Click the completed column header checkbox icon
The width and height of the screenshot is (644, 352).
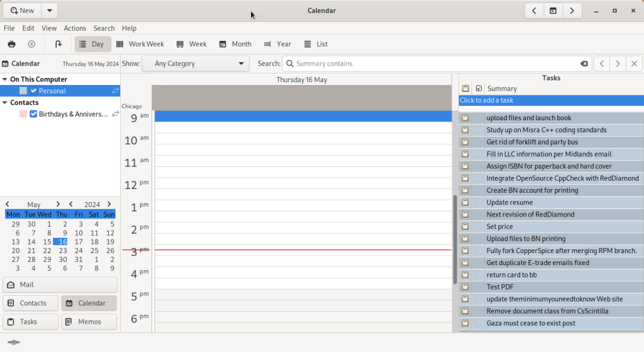pos(479,88)
